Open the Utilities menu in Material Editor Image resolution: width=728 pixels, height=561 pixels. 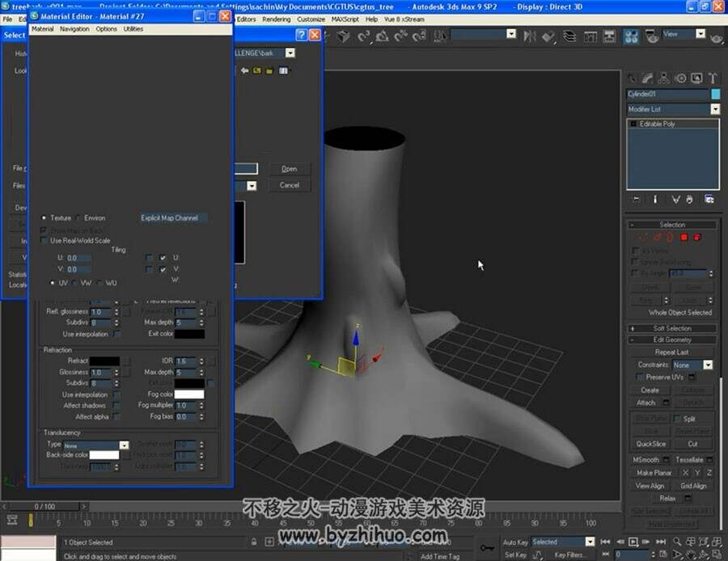pyautogui.click(x=133, y=29)
